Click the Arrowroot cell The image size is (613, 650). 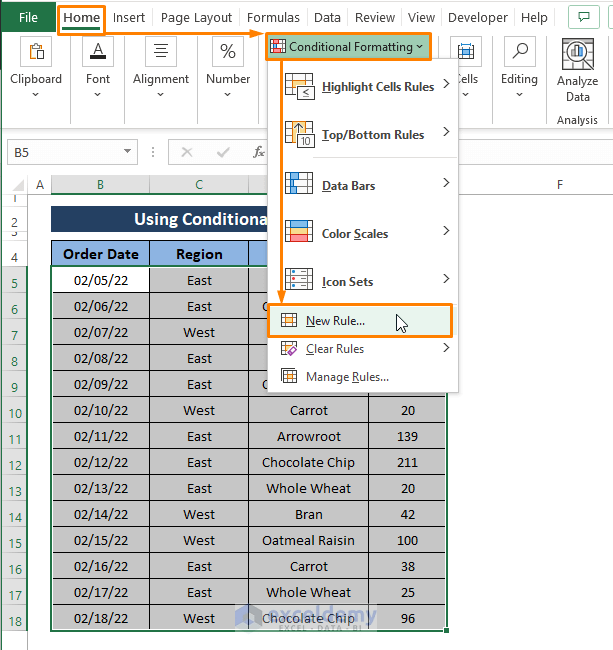tap(309, 436)
